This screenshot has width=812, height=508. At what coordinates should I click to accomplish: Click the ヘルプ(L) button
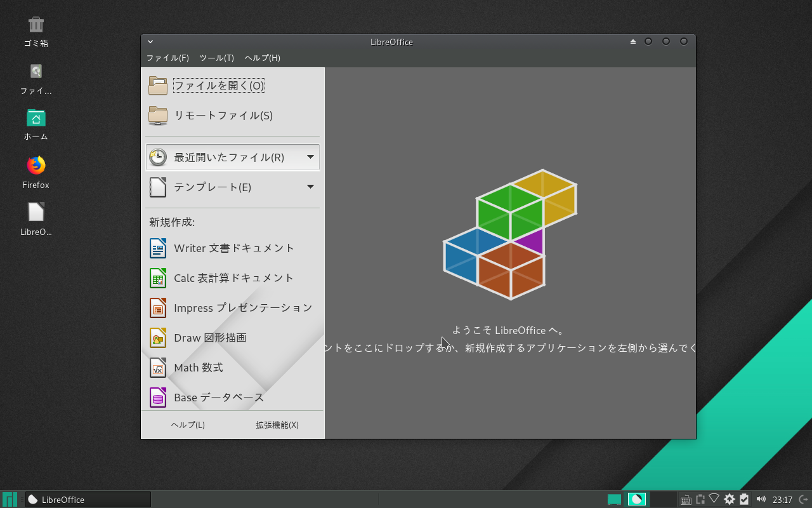coord(188,425)
